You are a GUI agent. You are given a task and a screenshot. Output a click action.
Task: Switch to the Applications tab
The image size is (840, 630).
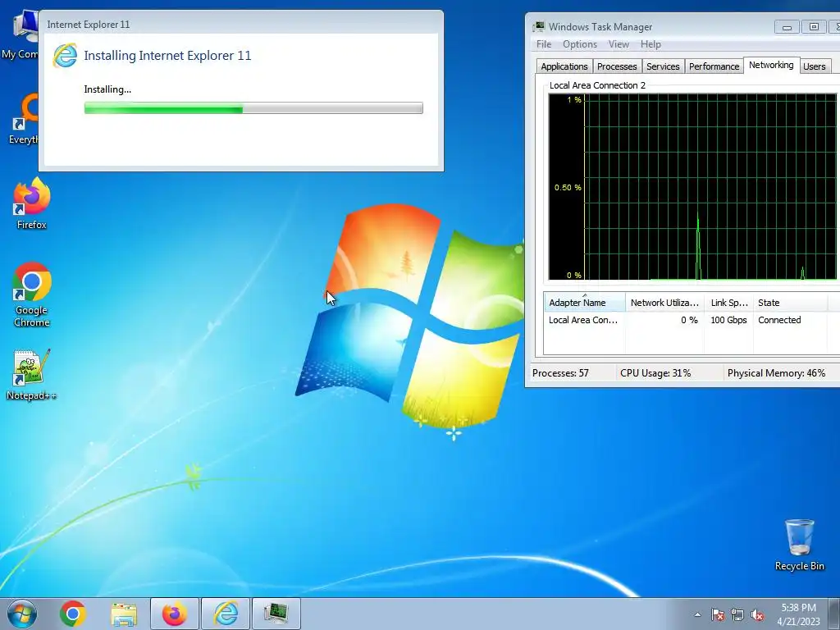pyautogui.click(x=564, y=66)
